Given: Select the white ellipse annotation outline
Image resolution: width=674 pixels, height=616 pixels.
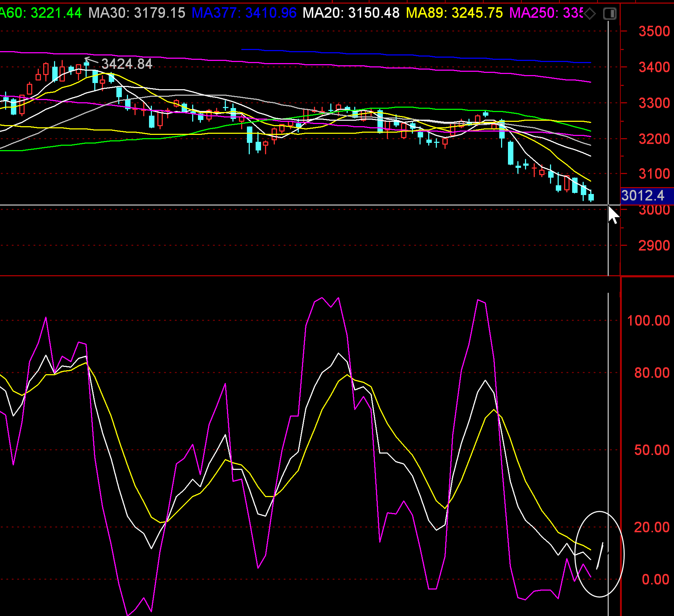Looking at the screenshot, I should [x=575, y=554].
